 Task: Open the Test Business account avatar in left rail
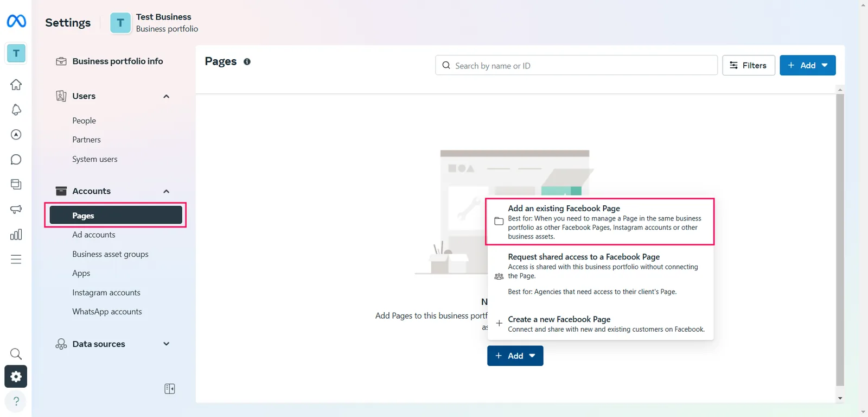point(16,53)
